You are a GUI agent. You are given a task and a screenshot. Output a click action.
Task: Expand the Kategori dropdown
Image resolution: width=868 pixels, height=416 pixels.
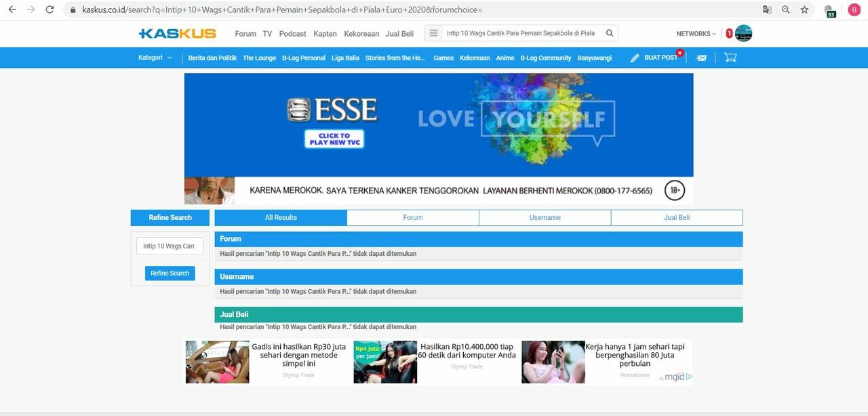(x=155, y=58)
